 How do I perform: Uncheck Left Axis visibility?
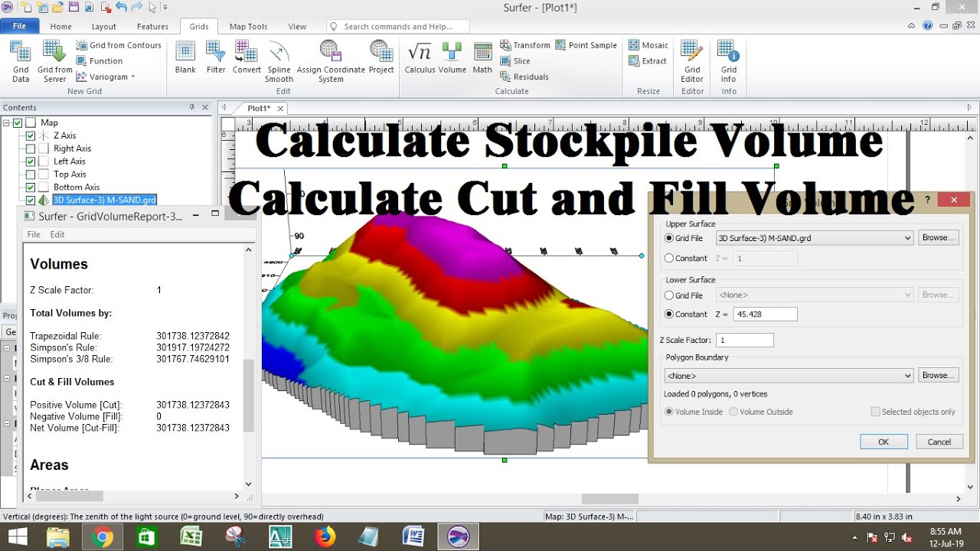pos(31,161)
